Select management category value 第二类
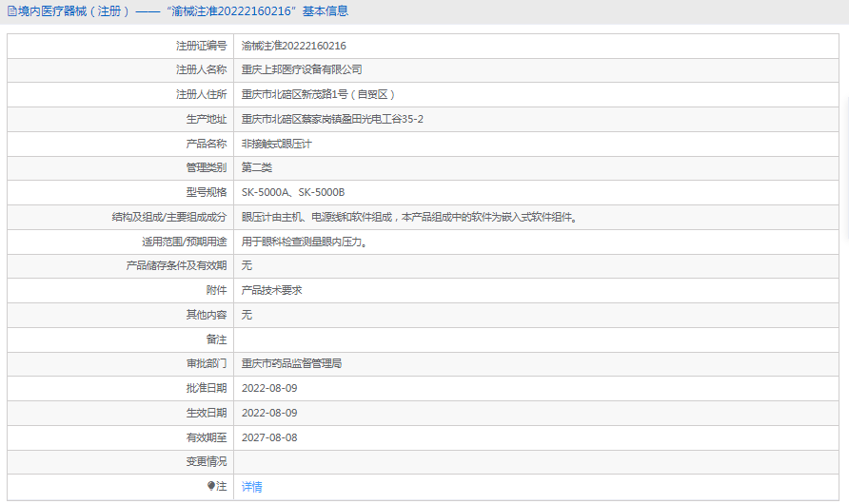 coord(257,167)
